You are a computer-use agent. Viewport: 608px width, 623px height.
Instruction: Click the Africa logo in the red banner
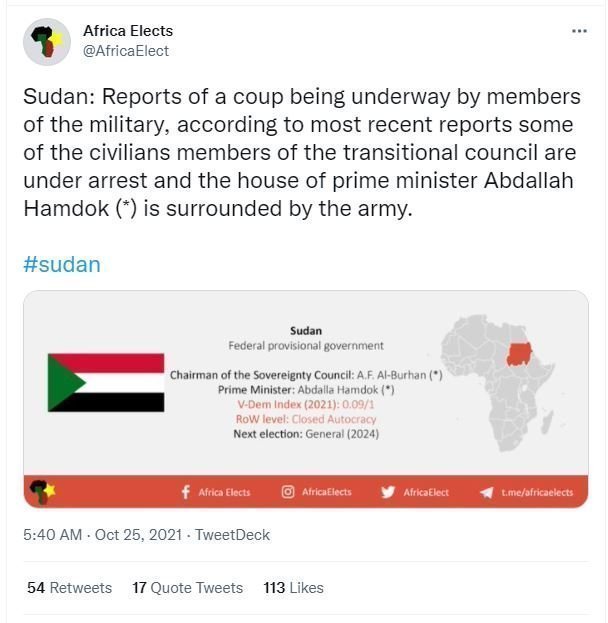click(43, 491)
